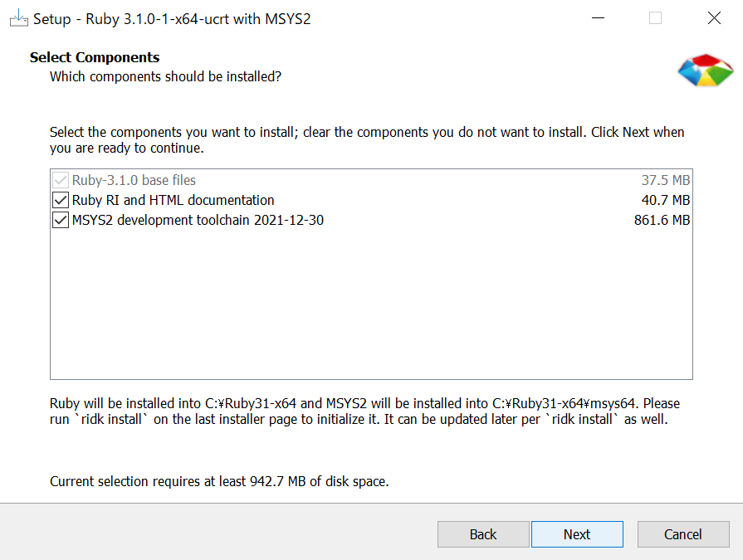The height and width of the screenshot is (560, 743).
Task: Uncheck the Ruby RI and HTML documentation checkbox
Action: coord(61,200)
